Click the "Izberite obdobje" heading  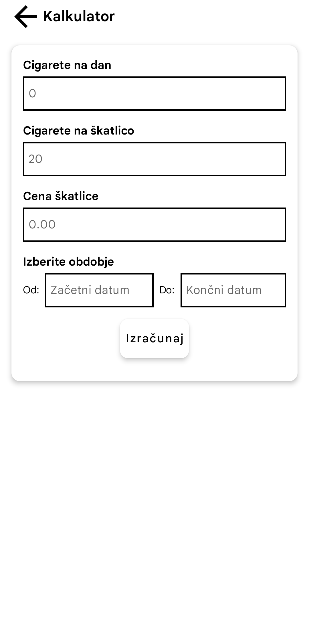pyautogui.click(x=68, y=262)
